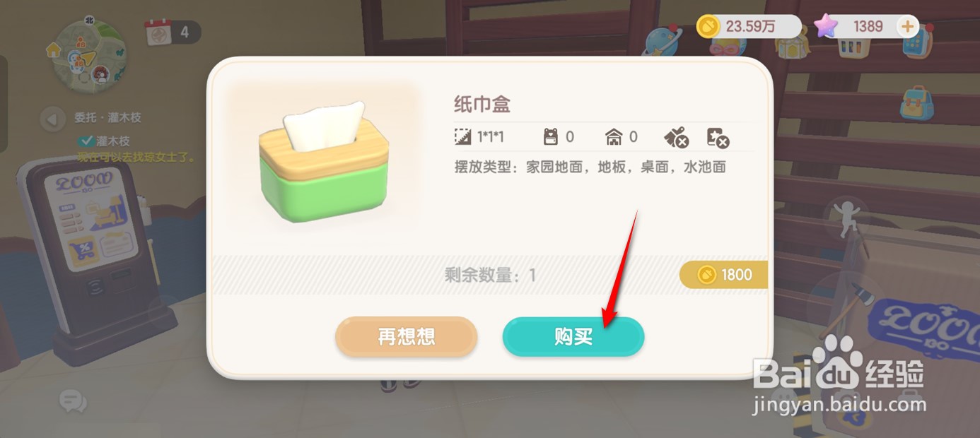Viewport: 980px width, 438px height.
Task: Tap the plus icon beside 1389 stars
Action: click(x=907, y=27)
